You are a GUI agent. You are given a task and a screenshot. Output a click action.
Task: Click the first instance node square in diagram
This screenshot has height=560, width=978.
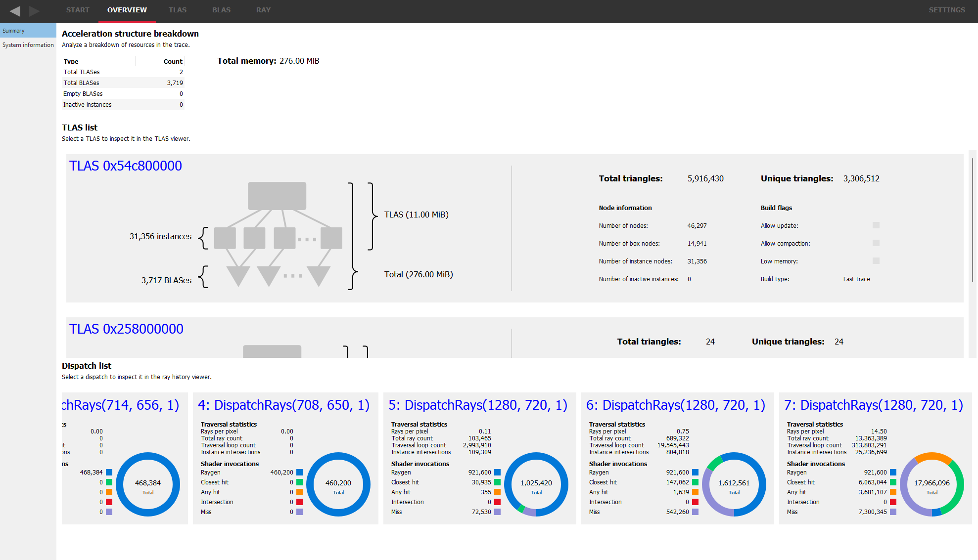pyautogui.click(x=225, y=238)
